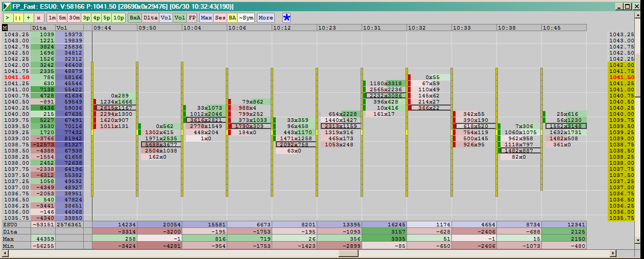Click the black M corner marker
This screenshot has width=644, height=259.
(5, 28)
